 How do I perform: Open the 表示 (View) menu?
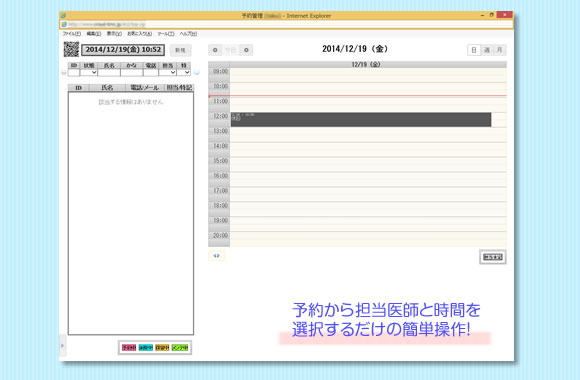pos(114,34)
